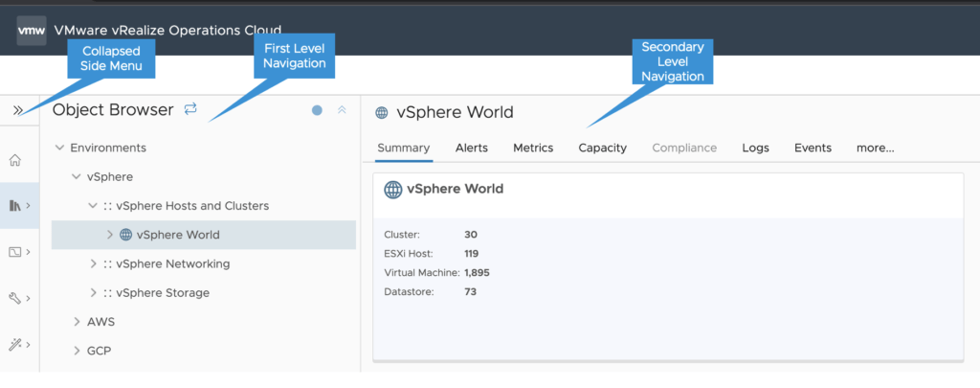The height and width of the screenshot is (388, 980).
Task: Expand the collapsed side menu
Action: (x=18, y=110)
